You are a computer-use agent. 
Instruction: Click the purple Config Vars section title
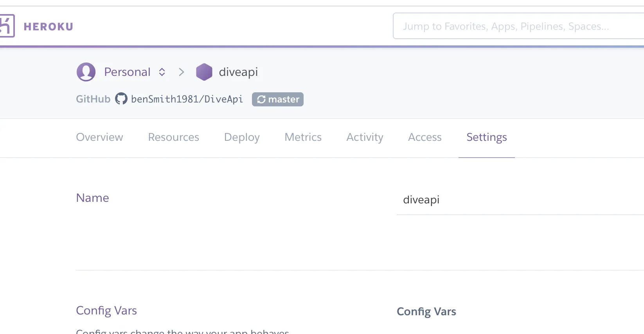coord(106,311)
